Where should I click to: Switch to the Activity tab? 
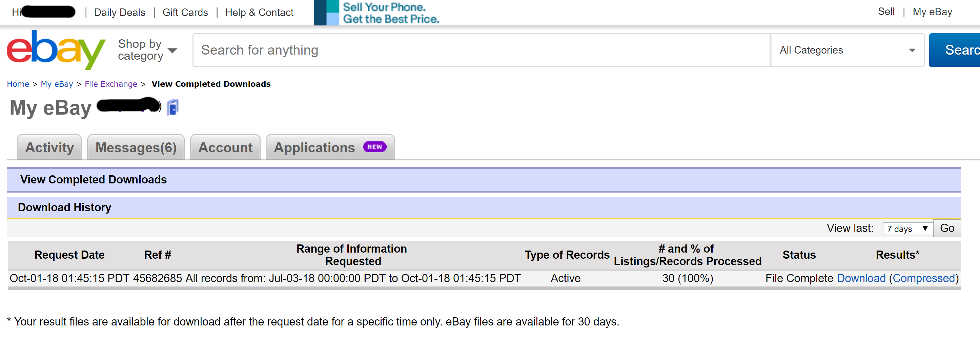pyautogui.click(x=49, y=147)
